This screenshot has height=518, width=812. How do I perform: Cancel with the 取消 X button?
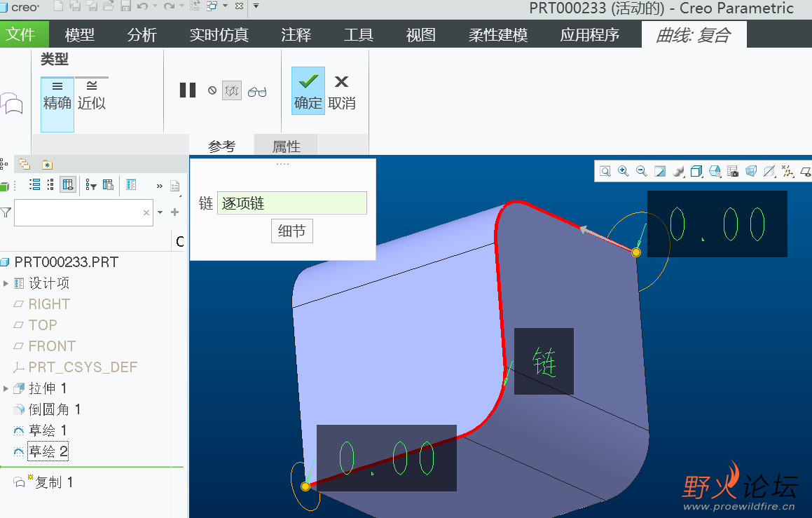pos(342,93)
